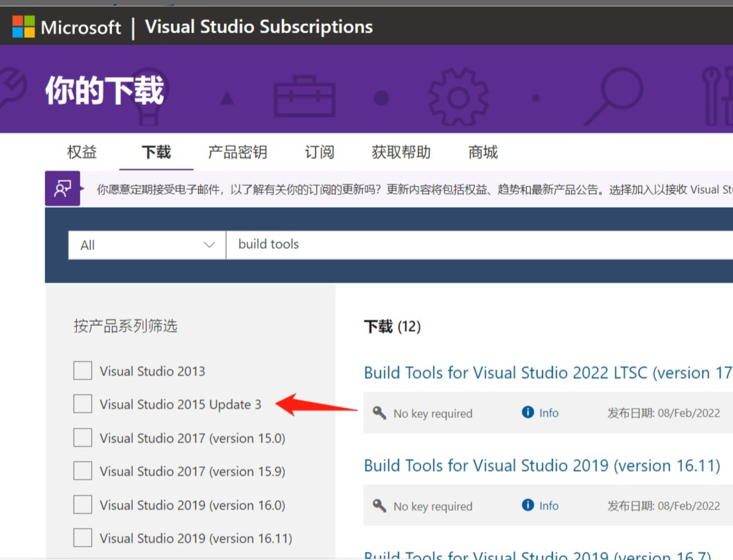Click No key required under Build Tools 2022 LTSC
Image resolution: width=733 pixels, height=560 pixels.
[433, 413]
